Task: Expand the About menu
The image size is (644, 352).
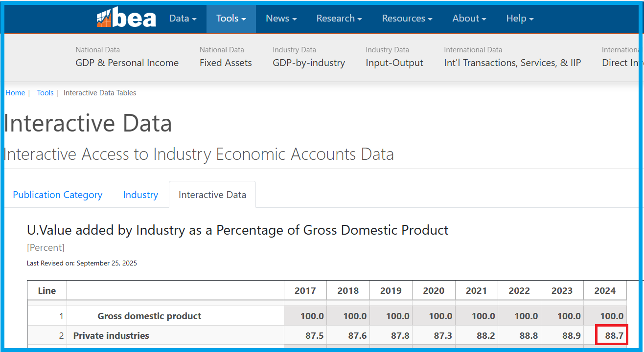Action: click(469, 19)
